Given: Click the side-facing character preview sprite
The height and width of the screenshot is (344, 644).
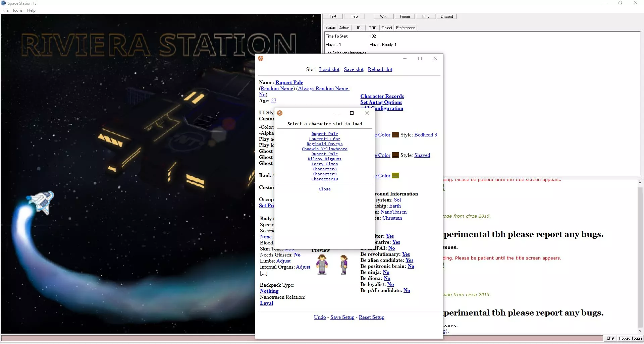Looking at the screenshot, I should pos(344,265).
